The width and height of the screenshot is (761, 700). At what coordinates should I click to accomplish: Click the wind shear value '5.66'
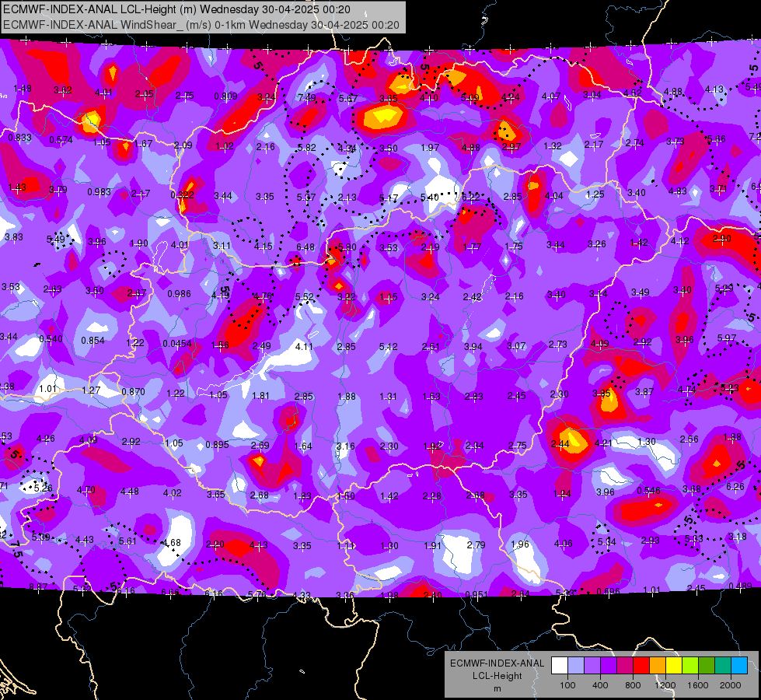(x=717, y=139)
